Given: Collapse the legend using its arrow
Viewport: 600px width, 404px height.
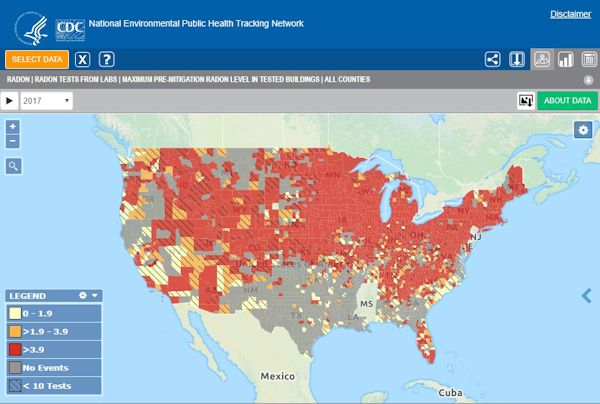Looking at the screenshot, I should click(95, 296).
